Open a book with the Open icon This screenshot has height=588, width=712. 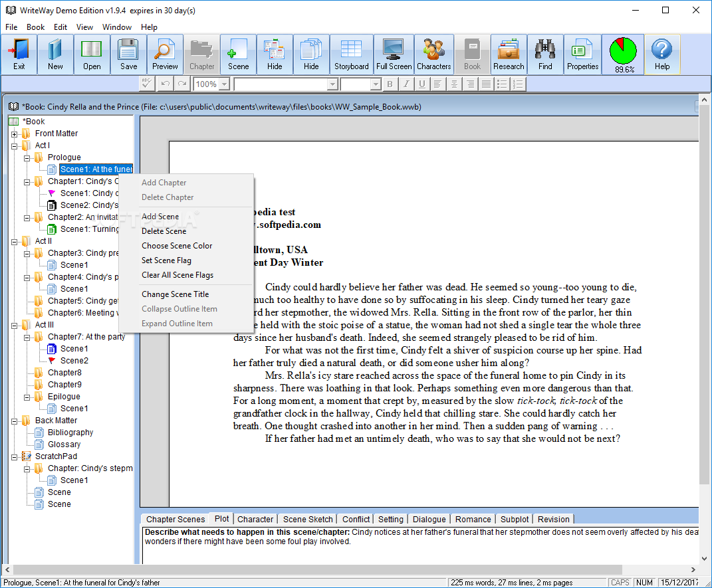(92, 54)
